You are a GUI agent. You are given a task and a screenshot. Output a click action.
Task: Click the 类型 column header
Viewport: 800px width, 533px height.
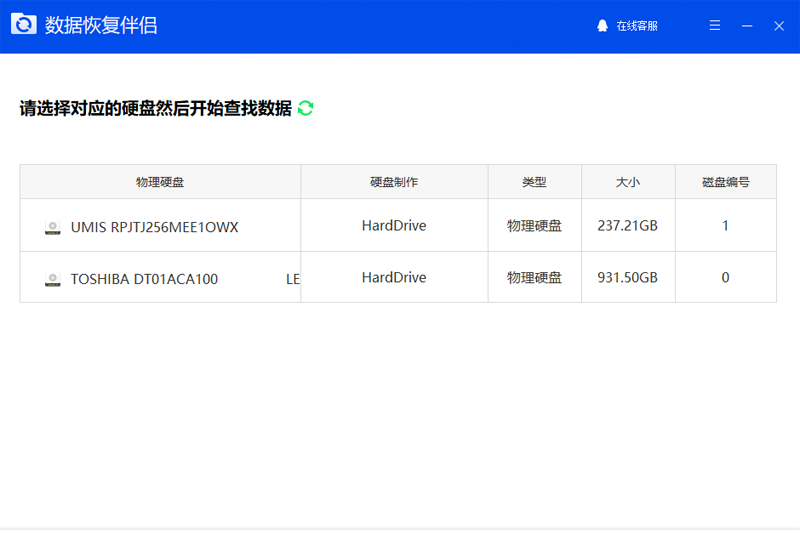[x=534, y=182]
